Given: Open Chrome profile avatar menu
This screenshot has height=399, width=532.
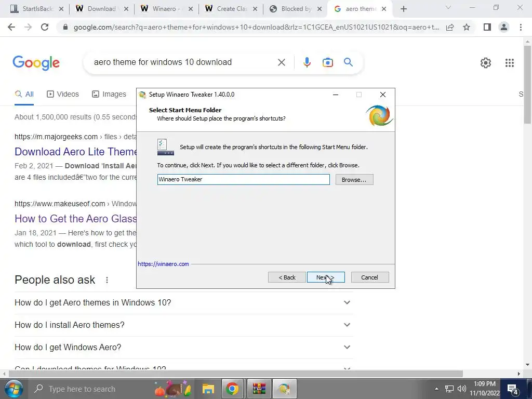Looking at the screenshot, I should coord(504,27).
